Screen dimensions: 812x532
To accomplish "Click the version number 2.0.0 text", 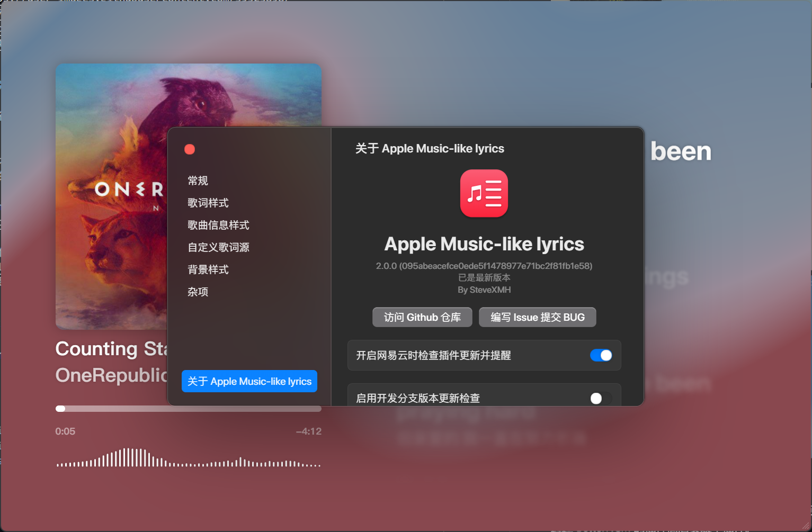I will (x=484, y=266).
